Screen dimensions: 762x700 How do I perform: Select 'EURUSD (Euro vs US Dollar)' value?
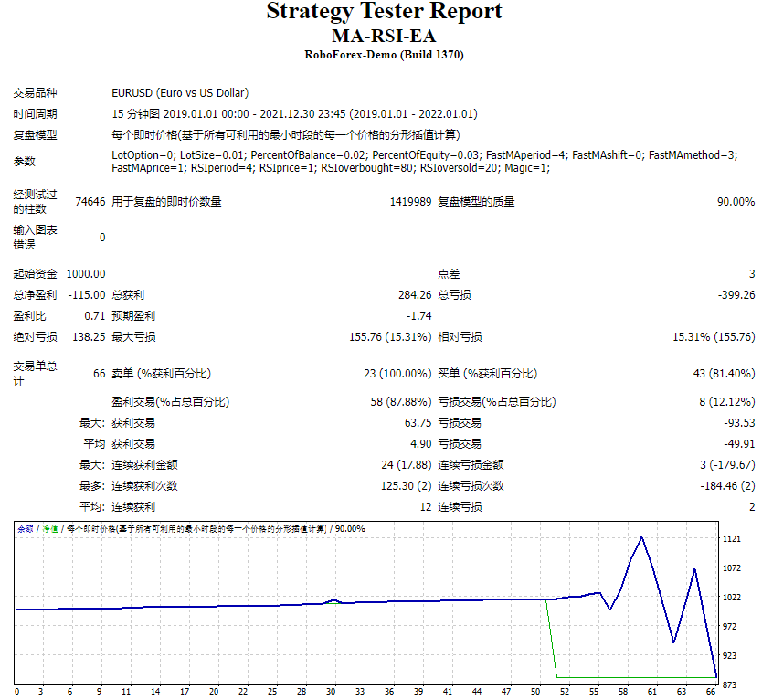pos(180,93)
